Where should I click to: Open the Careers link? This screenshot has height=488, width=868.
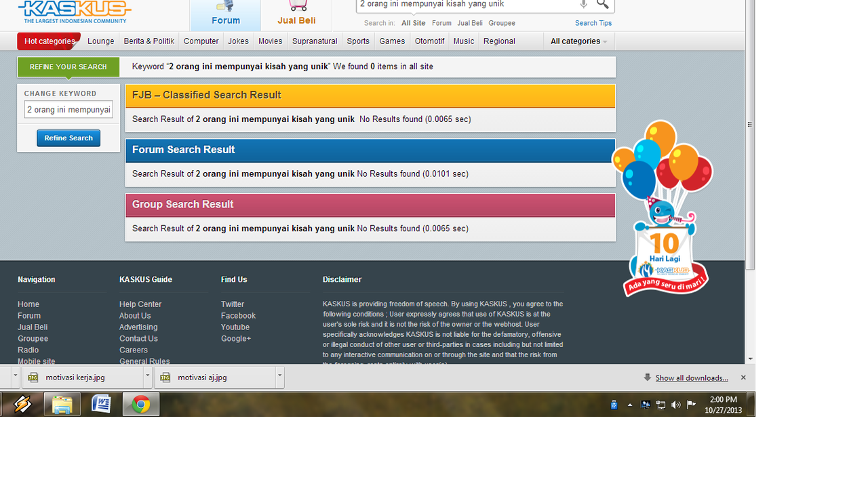[134, 350]
